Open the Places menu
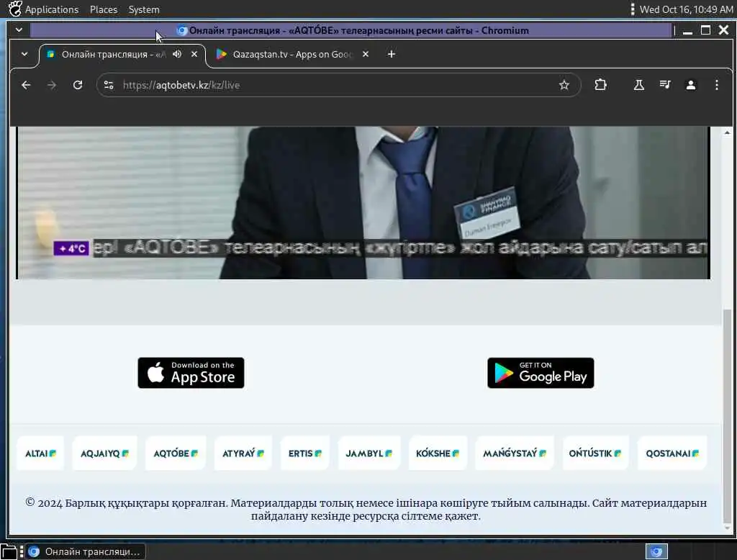The height and width of the screenshot is (560, 737). coord(104,9)
